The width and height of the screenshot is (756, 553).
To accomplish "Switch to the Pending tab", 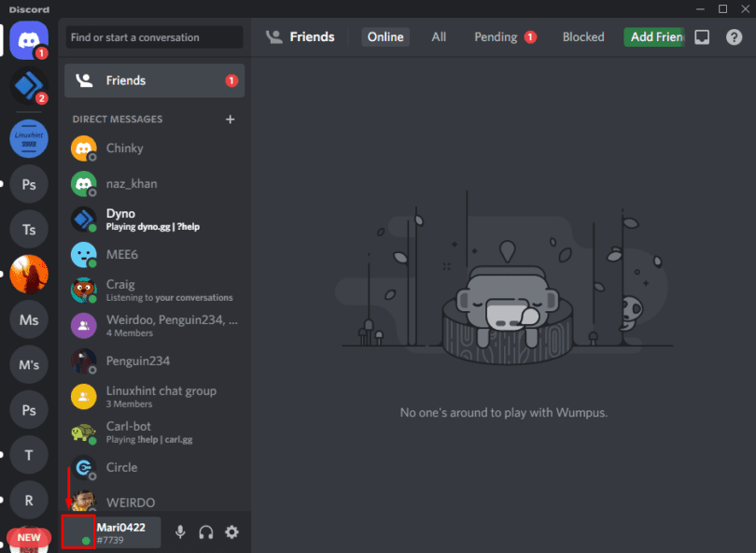I will 496,36.
